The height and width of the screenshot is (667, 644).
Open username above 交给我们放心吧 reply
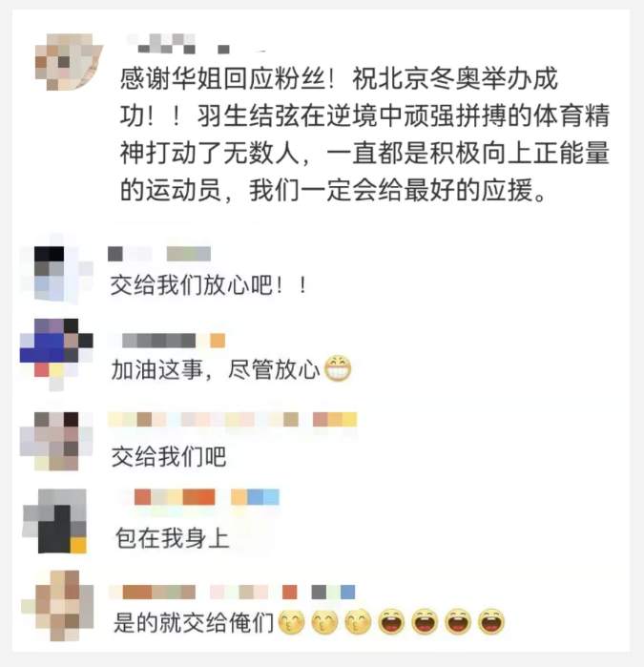click(x=159, y=254)
